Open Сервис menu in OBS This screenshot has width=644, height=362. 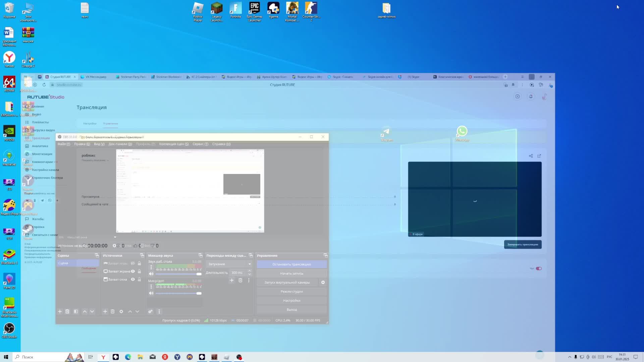(200, 144)
